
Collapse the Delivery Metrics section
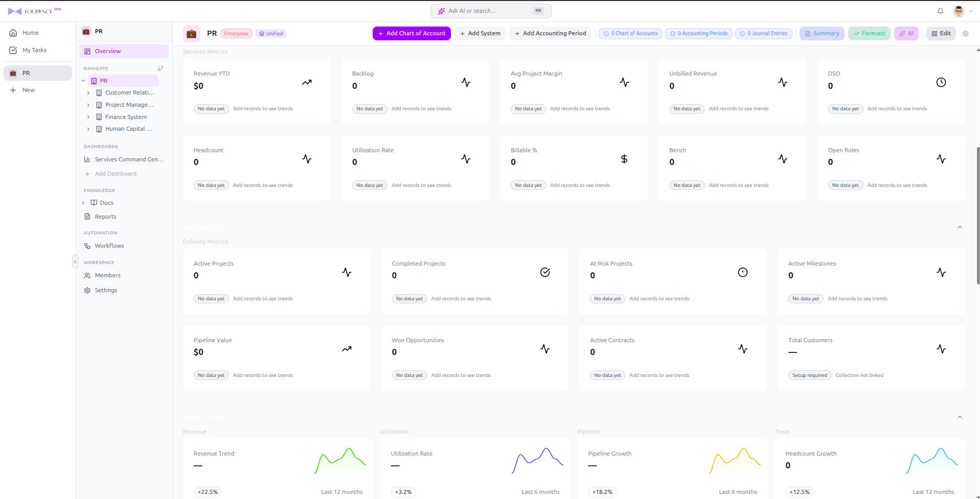pos(960,227)
